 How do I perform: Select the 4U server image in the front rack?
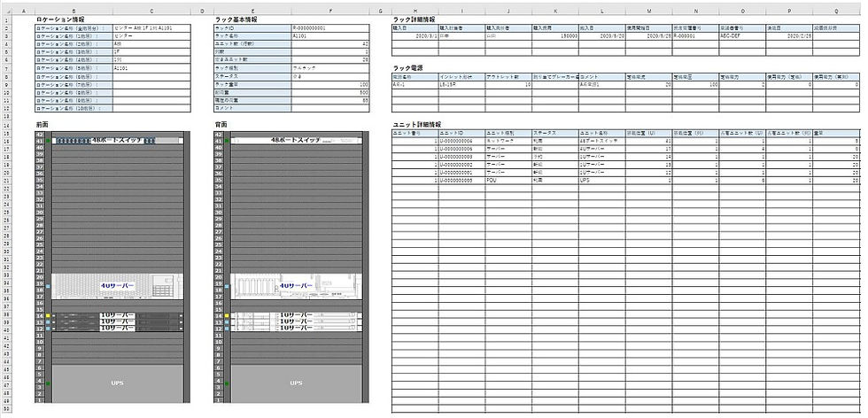pos(117,286)
